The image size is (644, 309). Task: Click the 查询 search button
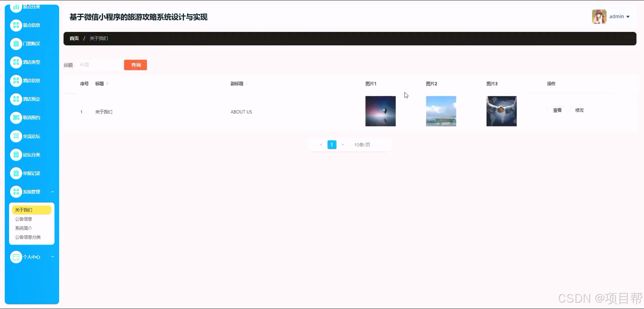(x=135, y=65)
